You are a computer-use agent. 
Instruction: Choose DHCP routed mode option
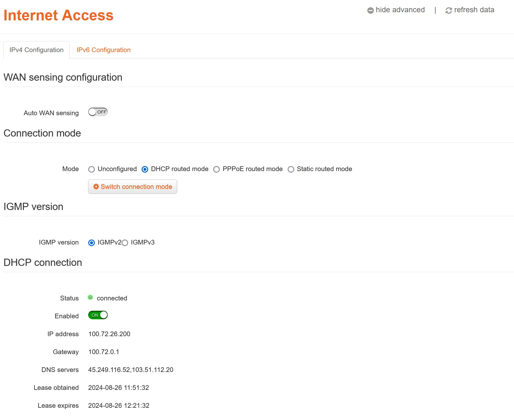[x=145, y=170]
